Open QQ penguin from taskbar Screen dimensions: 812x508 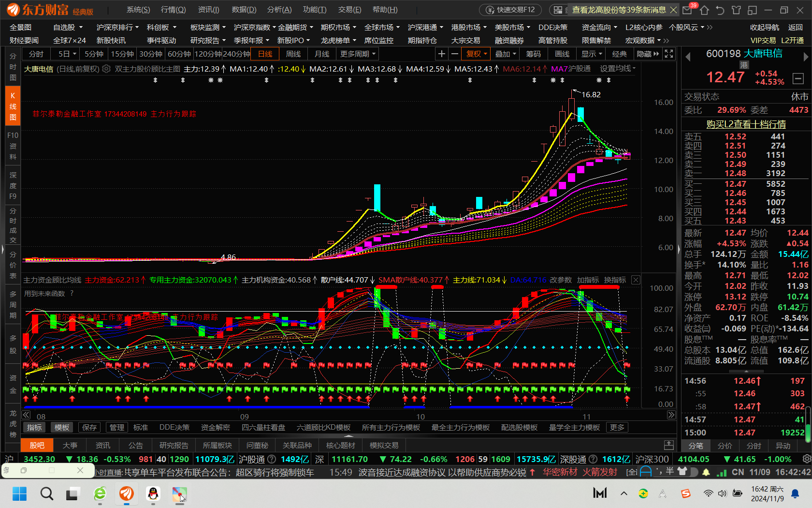(153, 493)
